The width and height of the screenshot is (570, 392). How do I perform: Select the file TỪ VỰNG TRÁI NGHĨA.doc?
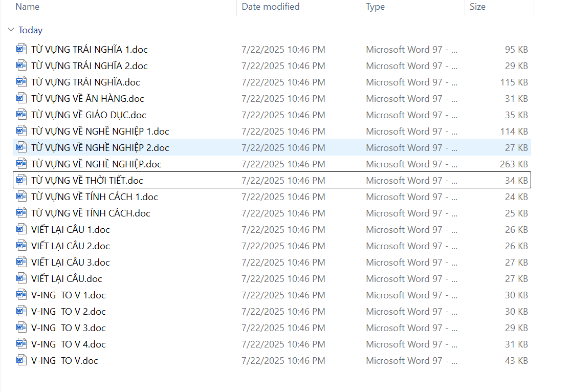point(85,82)
